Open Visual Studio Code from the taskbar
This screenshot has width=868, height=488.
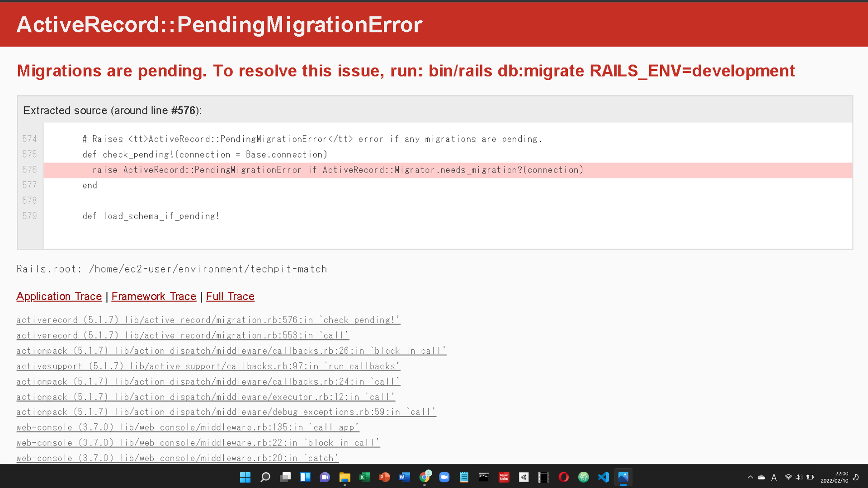(x=604, y=477)
